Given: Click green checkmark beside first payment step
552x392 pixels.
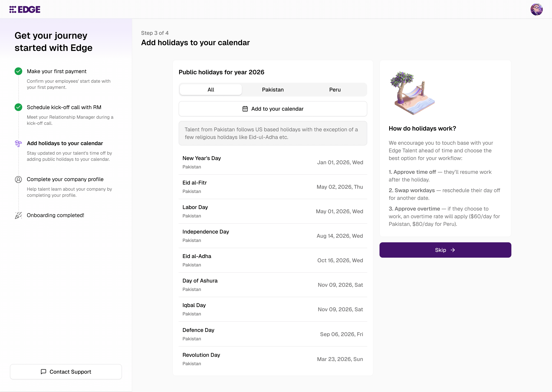Looking at the screenshot, I should click(x=18, y=71).
